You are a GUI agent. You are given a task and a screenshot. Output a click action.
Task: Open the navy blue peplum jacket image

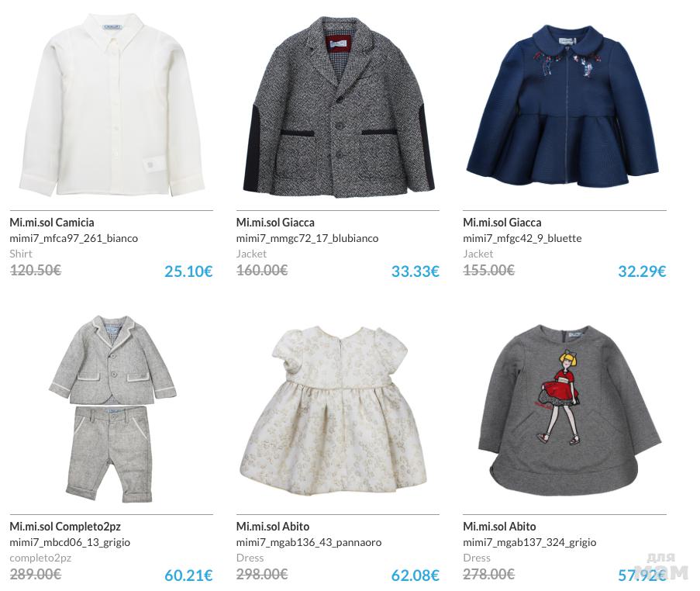[x=563, y=105]
